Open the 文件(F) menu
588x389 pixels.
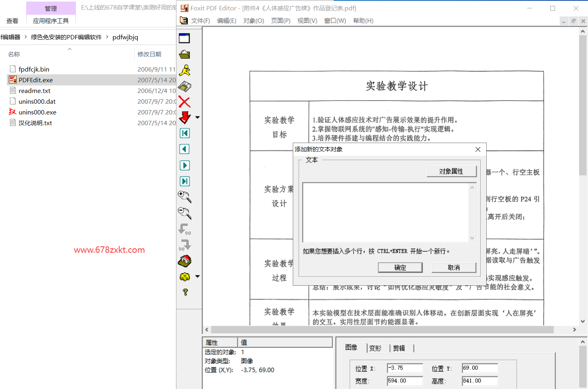(200, 21)
